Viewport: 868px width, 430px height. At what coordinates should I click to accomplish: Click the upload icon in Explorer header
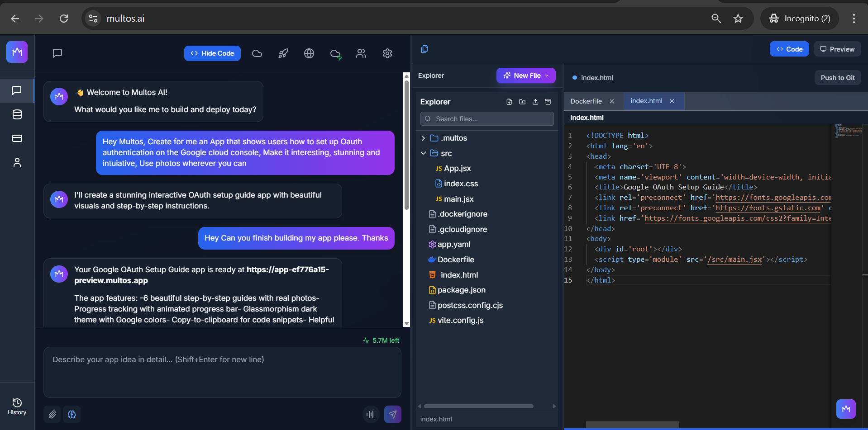535,102
